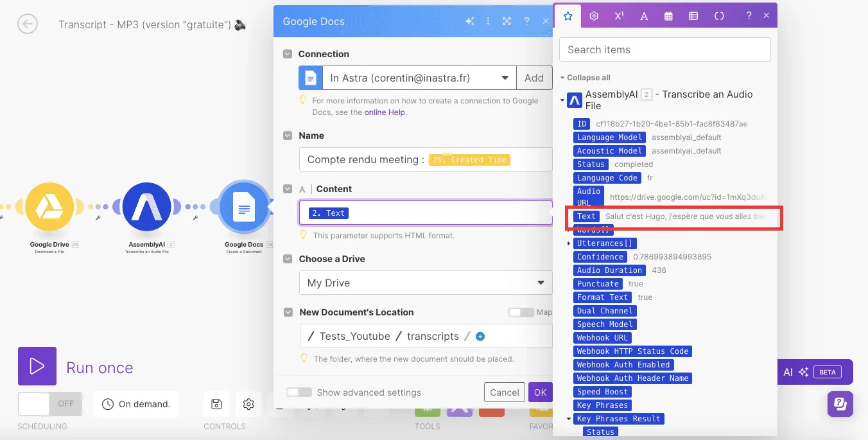Click the Content input field
The image size is (868, 440).
pos(426,213)
